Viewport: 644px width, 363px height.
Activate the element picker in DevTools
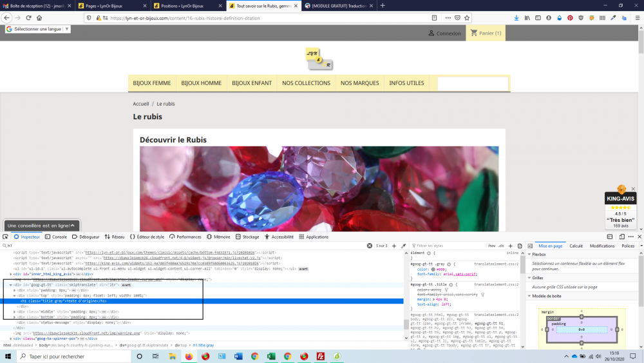tap(5, 237)
